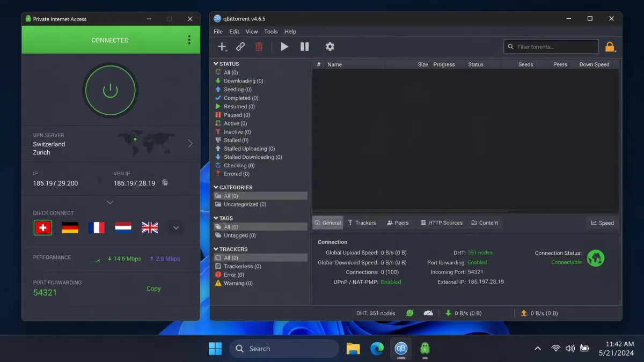Click the Add torrent file plus icon
The height and width of the screenshot is (362, 644).
pos(222,47)
